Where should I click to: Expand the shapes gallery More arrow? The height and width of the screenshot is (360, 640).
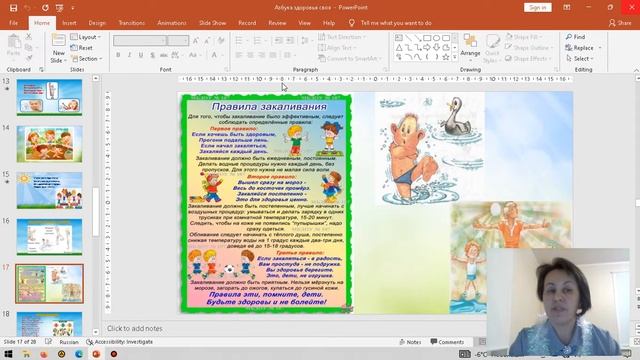click(x=455, y=58)
